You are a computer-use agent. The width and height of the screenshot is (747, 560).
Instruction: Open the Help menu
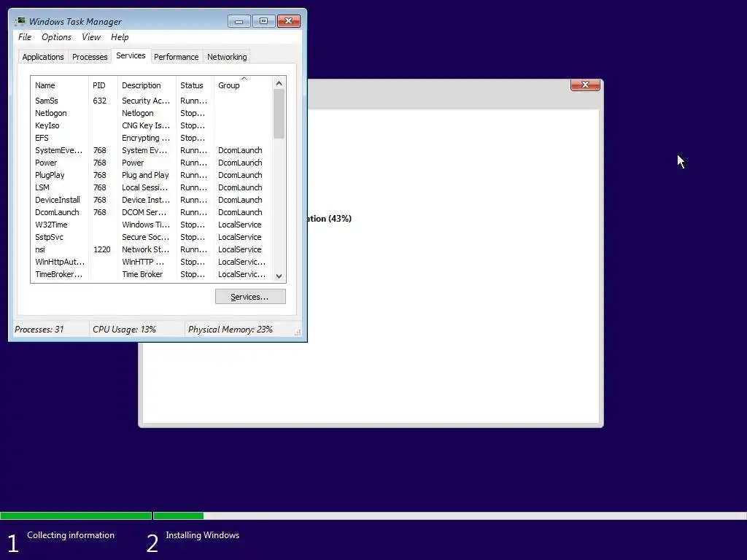[x=120, y=37]
